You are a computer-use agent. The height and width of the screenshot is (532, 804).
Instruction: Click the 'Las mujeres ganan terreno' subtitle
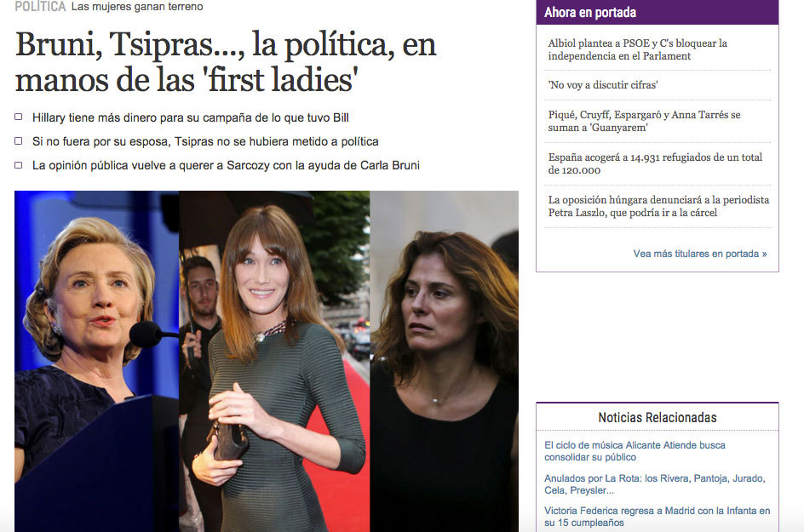[x=137, y=7]
